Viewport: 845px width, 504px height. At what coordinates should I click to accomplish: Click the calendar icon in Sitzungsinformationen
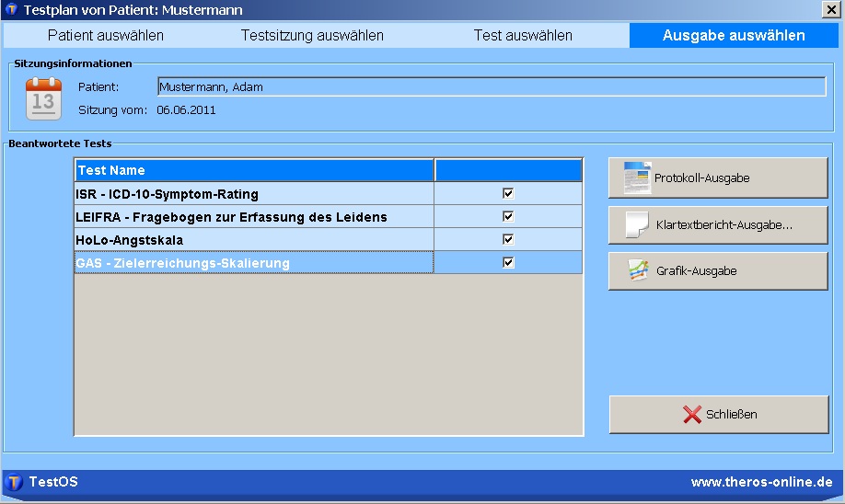43,99
